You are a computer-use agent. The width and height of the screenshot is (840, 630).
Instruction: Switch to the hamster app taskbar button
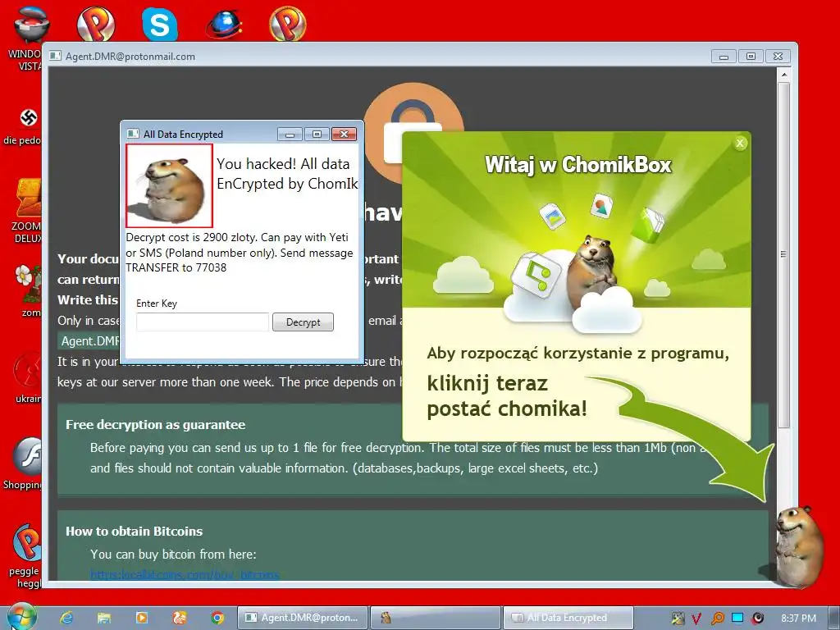click(435, 618)
